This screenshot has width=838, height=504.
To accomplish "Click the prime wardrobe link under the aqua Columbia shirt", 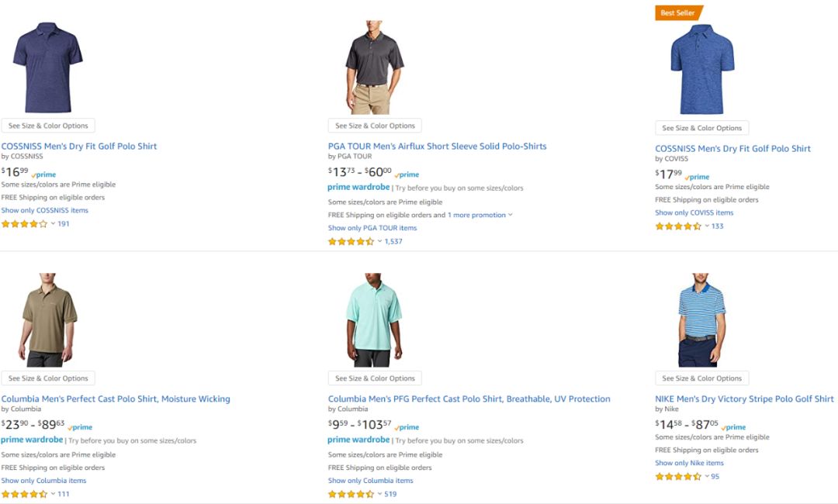I will (358, 439).
